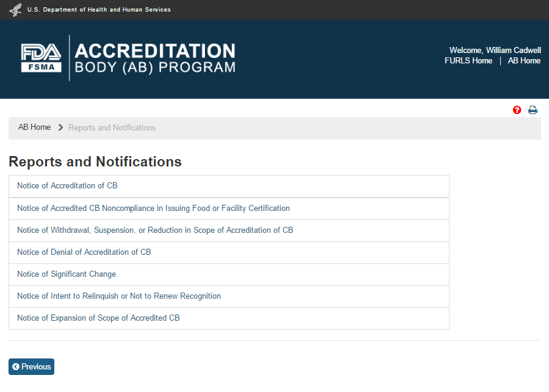Select Notice of Withdrawal, Suspension, or Reduction

click(155, 230)
